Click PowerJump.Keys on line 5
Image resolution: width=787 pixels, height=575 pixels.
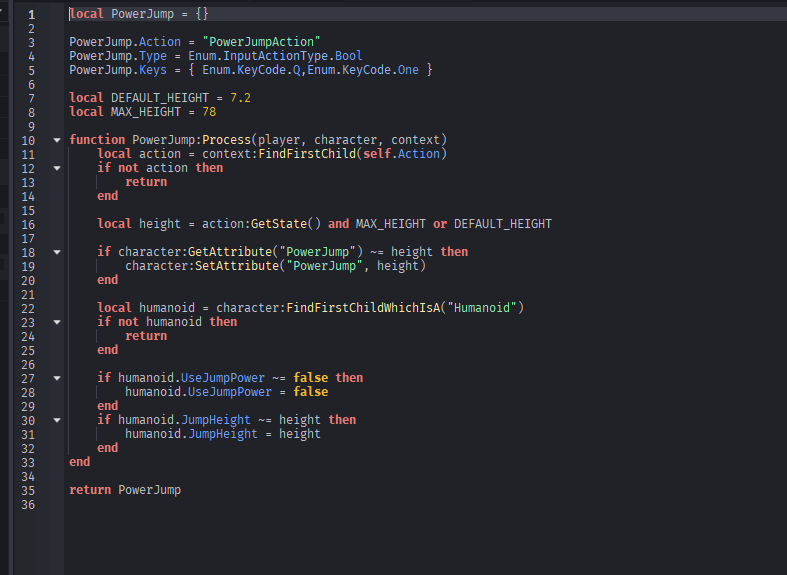[x=118, y=70]
